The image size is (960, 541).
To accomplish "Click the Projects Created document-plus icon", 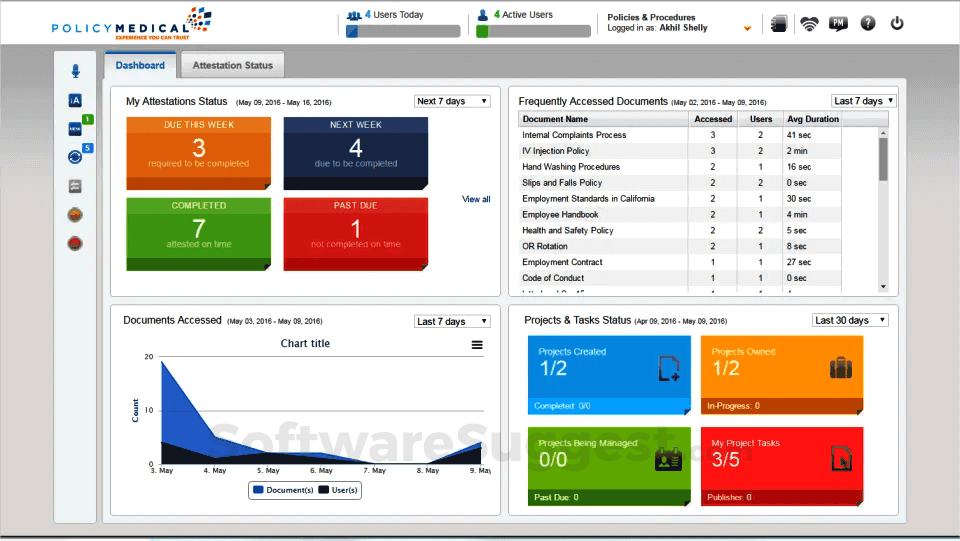I will coord(669,368).
